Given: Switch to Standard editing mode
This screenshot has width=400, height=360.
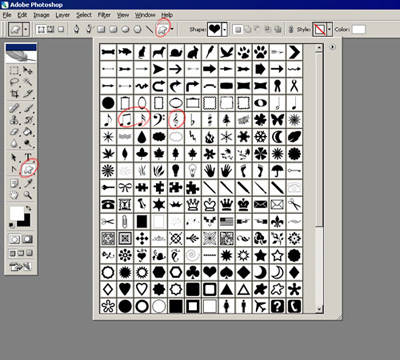Looking at the screenshot, I should coord(14,239).
